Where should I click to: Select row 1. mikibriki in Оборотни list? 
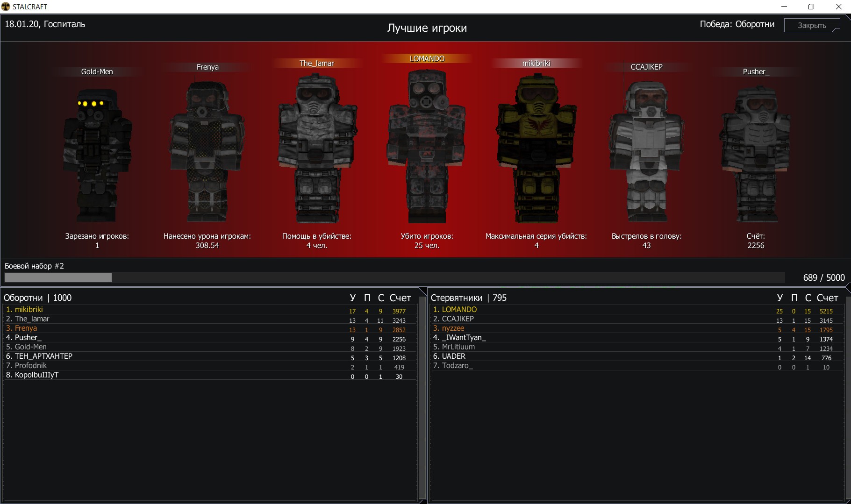(209, 310)
